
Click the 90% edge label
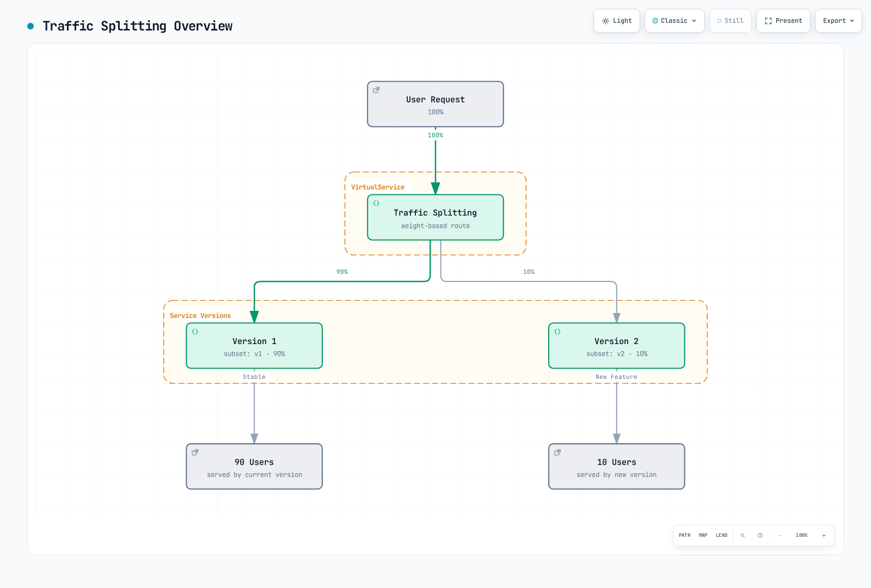pos(342,272)
